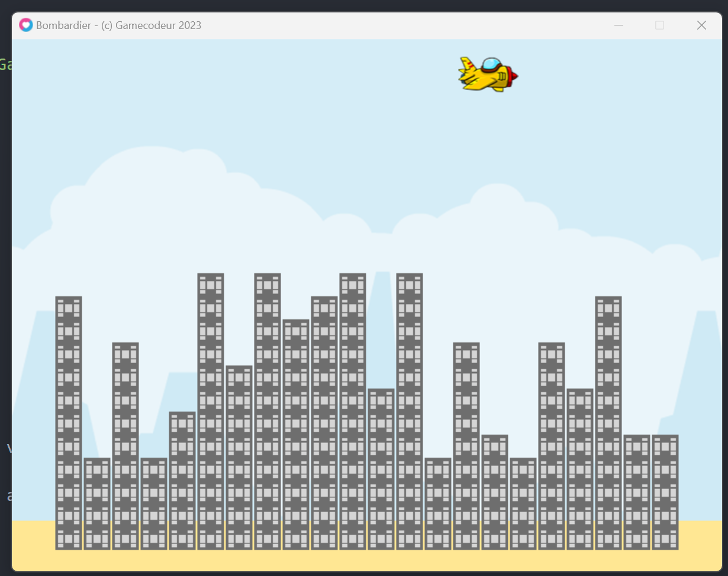The height and width of the screenshot is (576, 728).
Task: Click the Bombardier window title text
Action: [118, 25]
